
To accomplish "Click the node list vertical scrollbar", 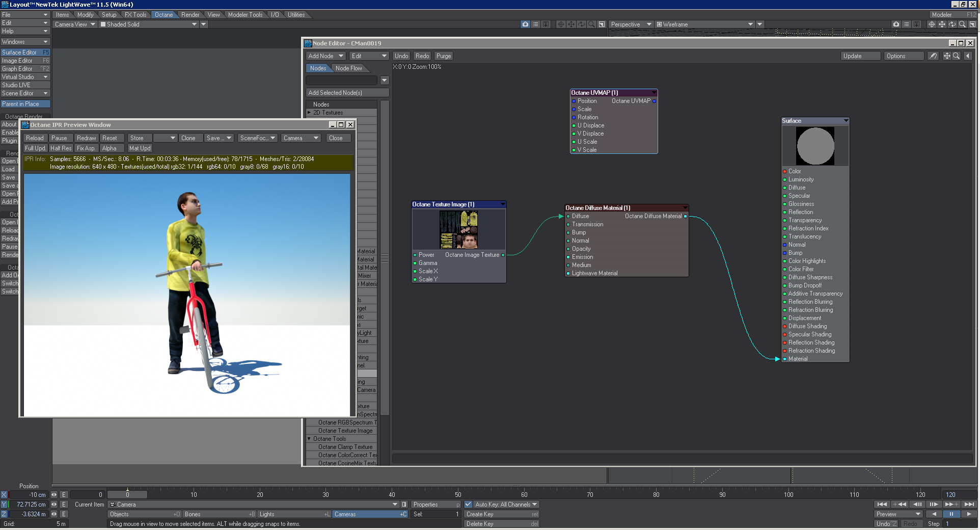I will [385, 258].
